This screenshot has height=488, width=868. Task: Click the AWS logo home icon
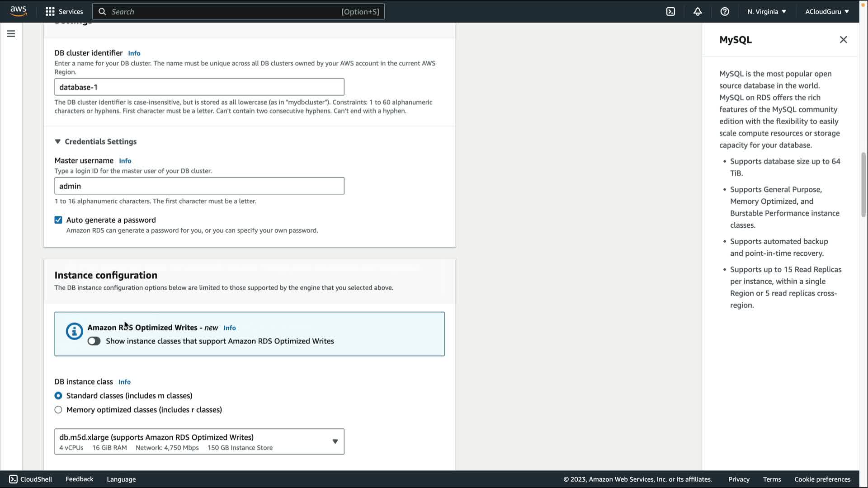coord(18,11)
